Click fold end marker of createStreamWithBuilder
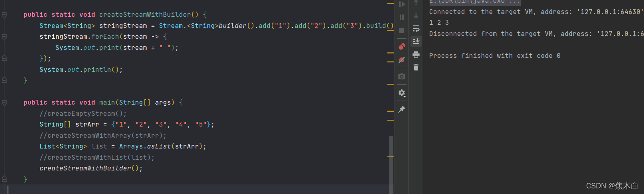Image resolution: width=644 pixels, height=194 pixels. [x=4, y=80]
